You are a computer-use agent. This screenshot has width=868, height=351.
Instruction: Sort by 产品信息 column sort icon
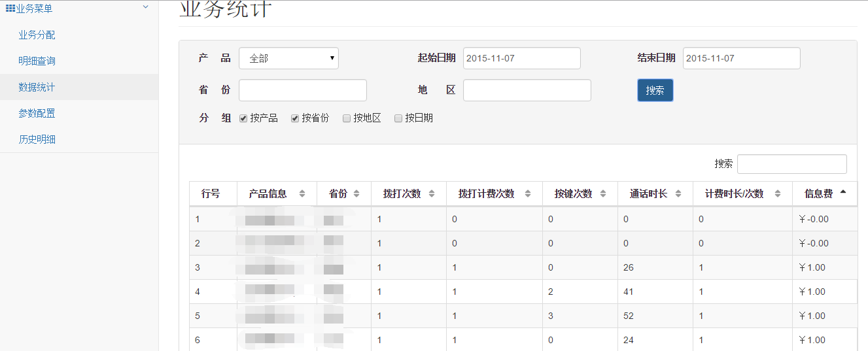tap(302, 193)
